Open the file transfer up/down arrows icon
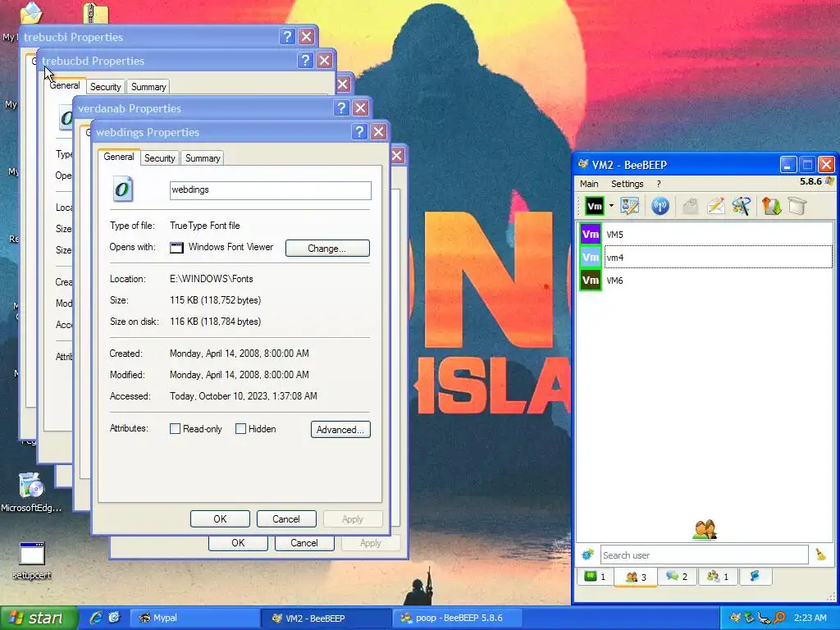 pos(771,206)
